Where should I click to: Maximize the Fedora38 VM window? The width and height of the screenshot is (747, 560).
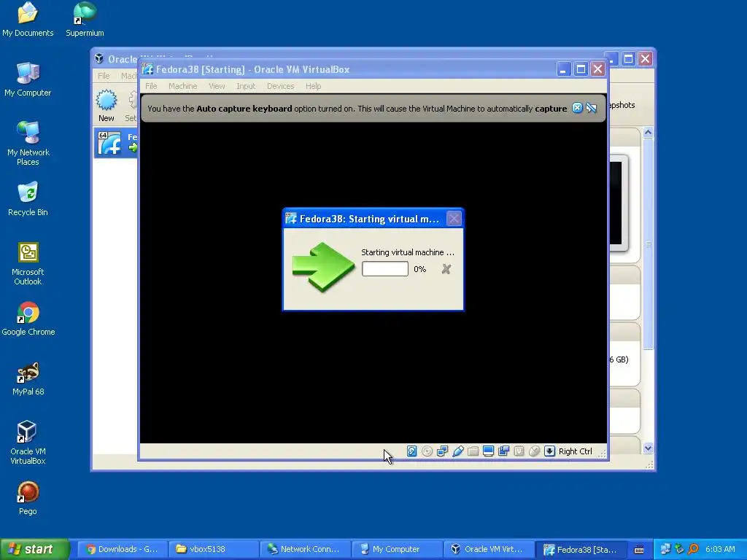point(581,69)
